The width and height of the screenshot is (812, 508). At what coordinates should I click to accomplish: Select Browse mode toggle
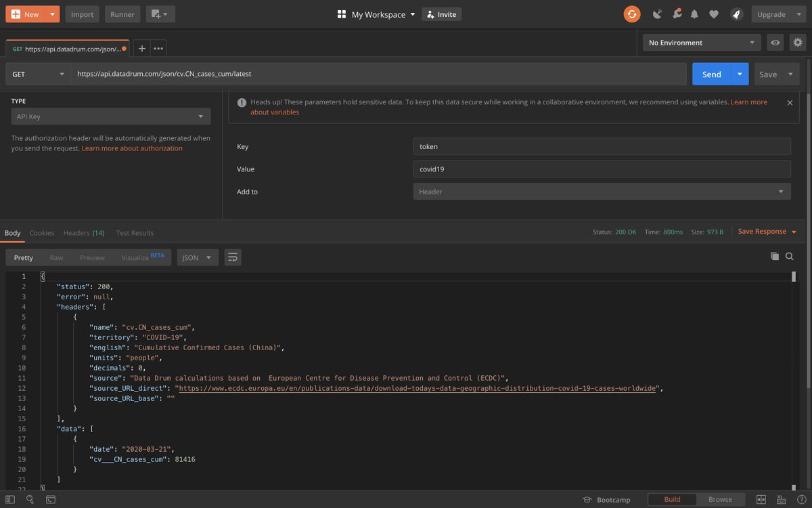pos(720,500)
